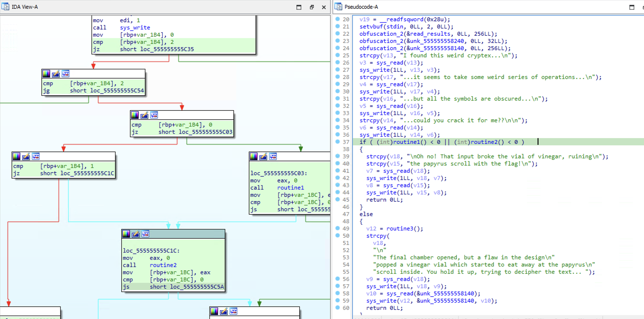Click line number 38 in pseudocode gutter

(346, 149)
